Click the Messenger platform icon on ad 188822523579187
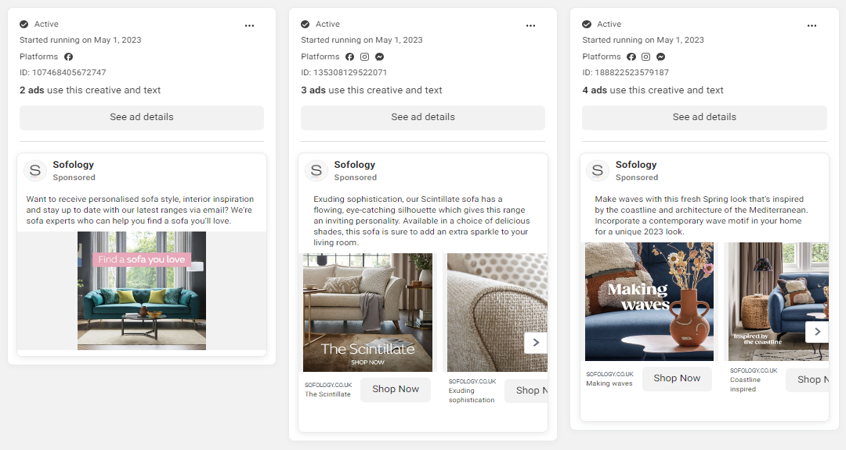Image resolution: width=846 pixels, height=450 pixels. [x=661, y=57]
